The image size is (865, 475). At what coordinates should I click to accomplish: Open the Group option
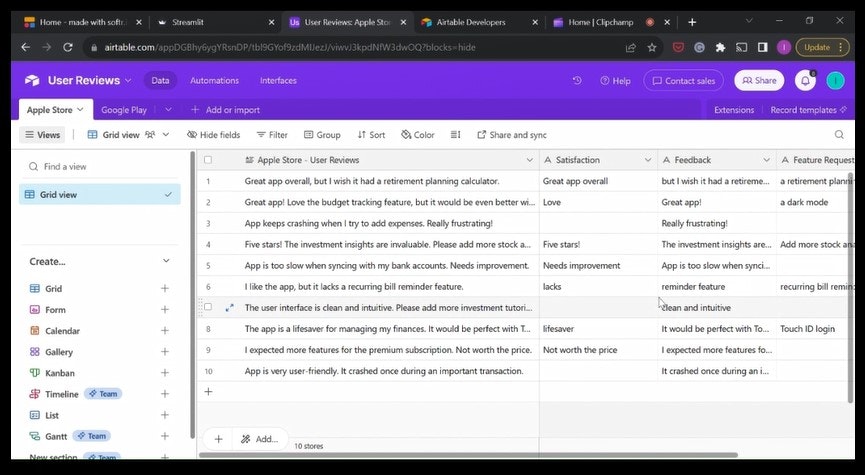322,135
